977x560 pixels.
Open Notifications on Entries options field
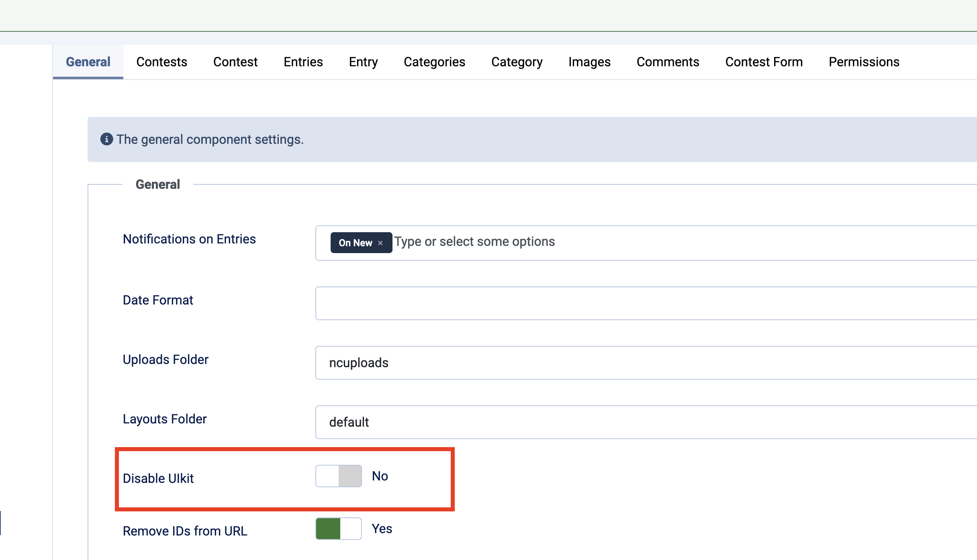click(643, 242)
